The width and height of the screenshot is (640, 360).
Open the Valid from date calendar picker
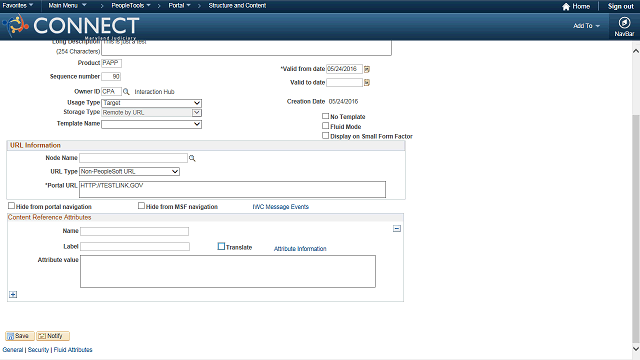point(367,69)
